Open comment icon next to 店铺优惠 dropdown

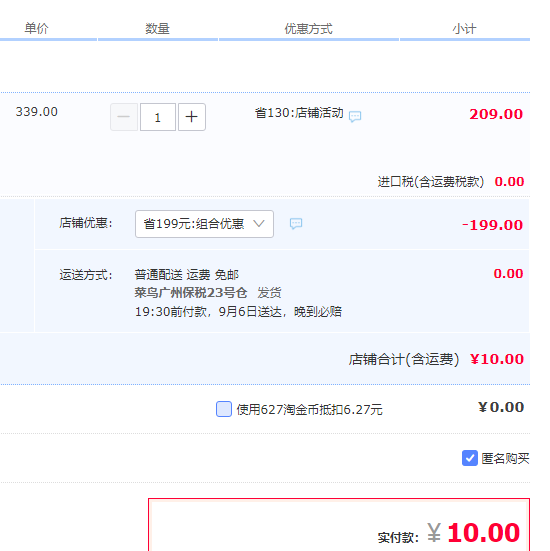(x=296, y=223)
